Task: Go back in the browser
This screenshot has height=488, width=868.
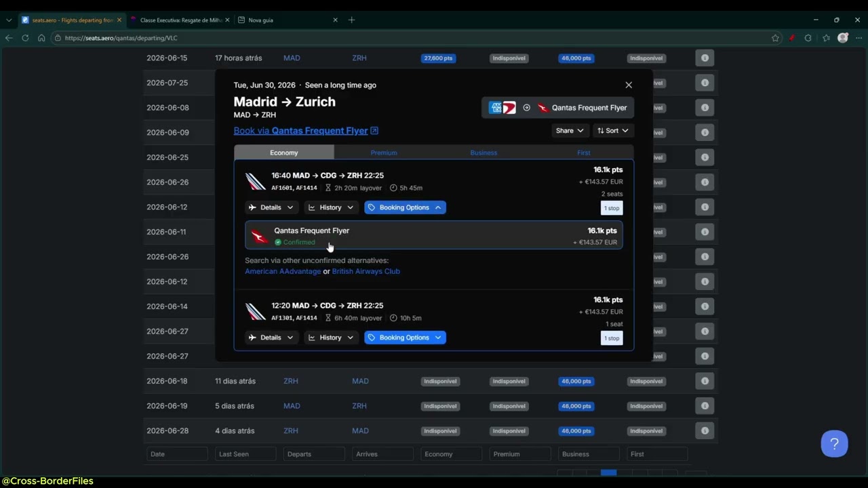Action: pos(9,38)
